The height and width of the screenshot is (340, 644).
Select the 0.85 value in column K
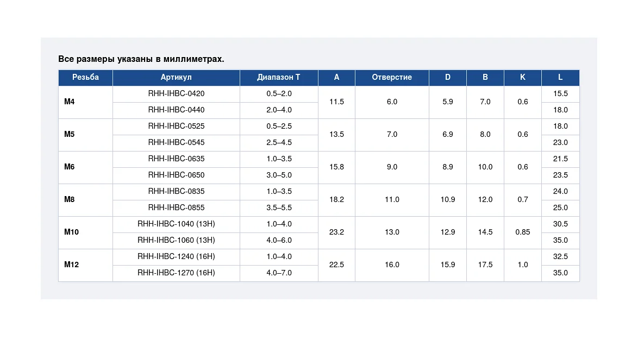point(522,232)
